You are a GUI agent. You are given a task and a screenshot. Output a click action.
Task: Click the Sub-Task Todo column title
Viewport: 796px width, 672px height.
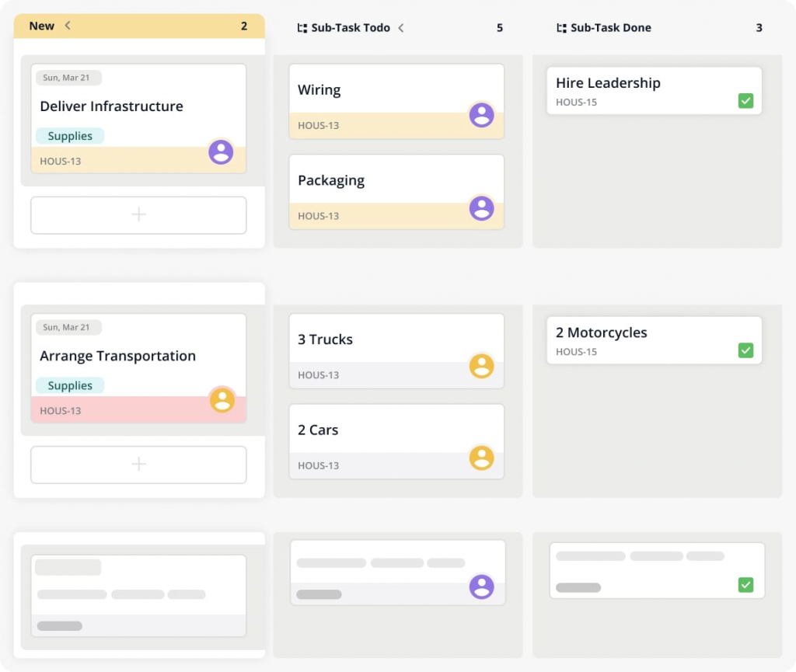coord(351,28)
